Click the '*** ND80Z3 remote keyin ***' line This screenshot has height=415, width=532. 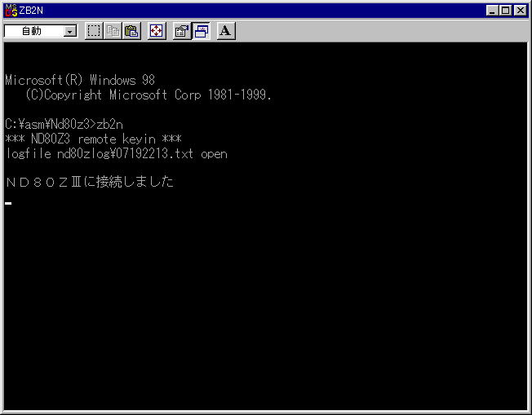pyautogui.click(x=94, y=139)
